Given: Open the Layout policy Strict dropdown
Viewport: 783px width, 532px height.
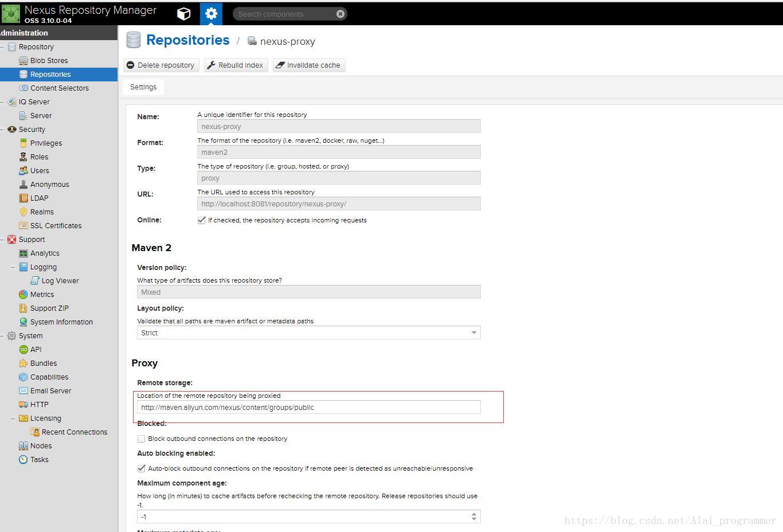Looking at the screenshot, I should [473, 332].
